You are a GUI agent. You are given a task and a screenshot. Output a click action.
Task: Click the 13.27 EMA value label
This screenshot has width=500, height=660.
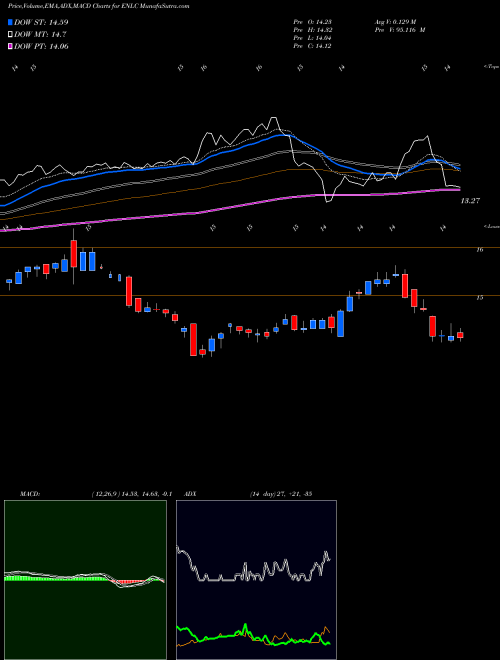coord(470,201)
